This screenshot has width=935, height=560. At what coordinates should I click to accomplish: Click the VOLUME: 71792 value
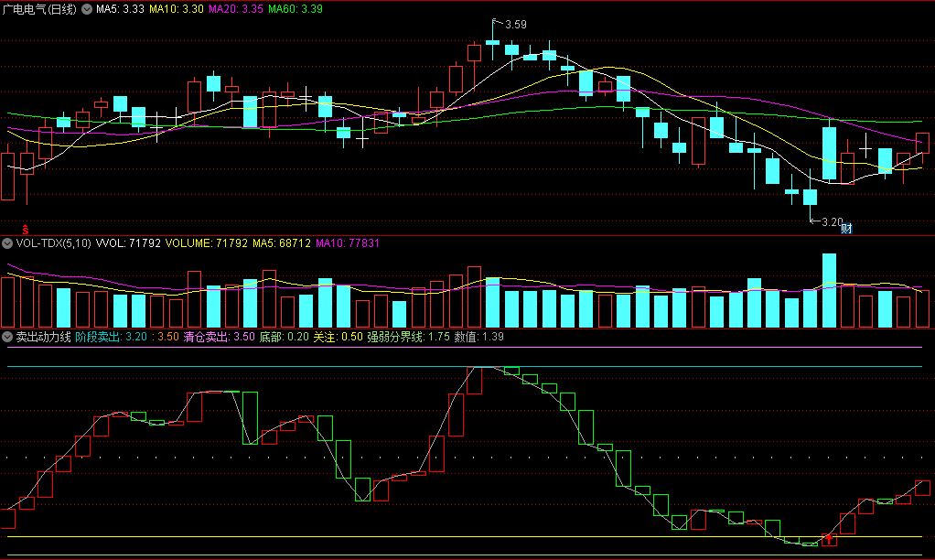pyautogui.click(x=207, y=243)
